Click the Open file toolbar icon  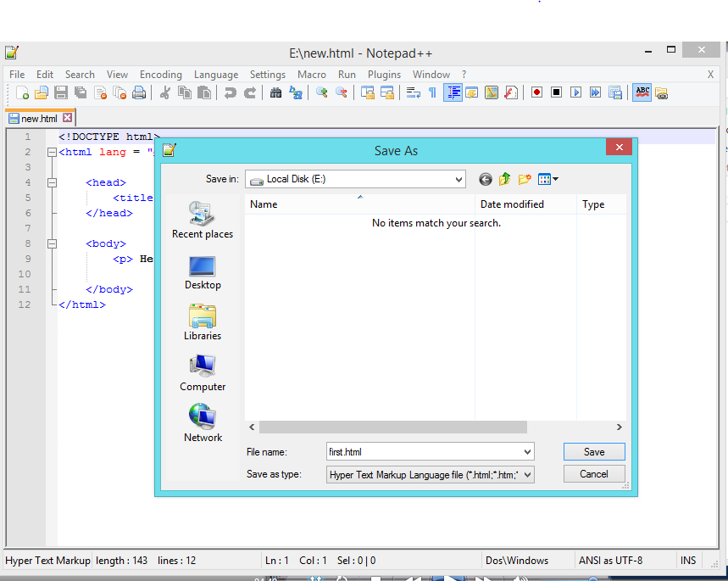(x=42, y=93)
